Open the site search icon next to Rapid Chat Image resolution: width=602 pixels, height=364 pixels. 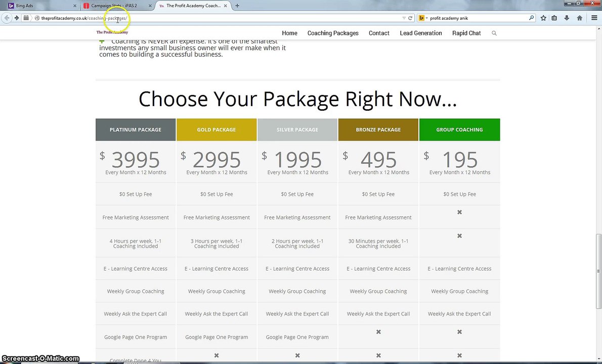click(x=494, y=33)
